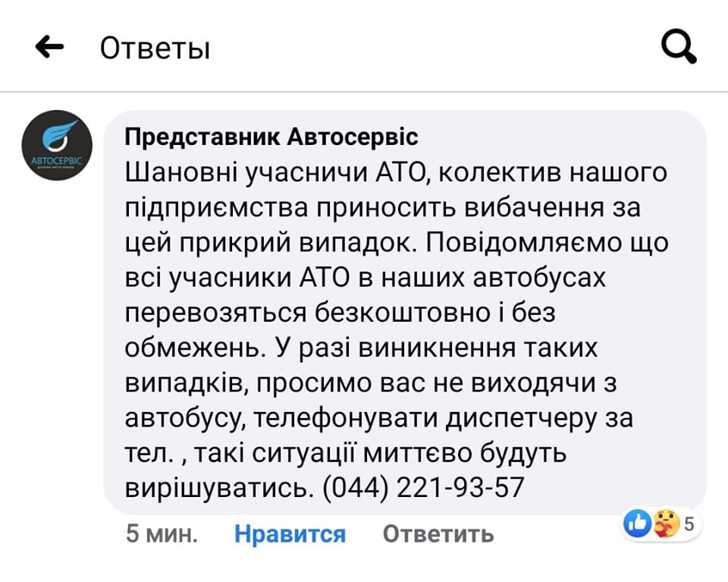This screenshot has width=728, height=582.
Task: Tap the back arrow icon
Action: pos(50,49)
